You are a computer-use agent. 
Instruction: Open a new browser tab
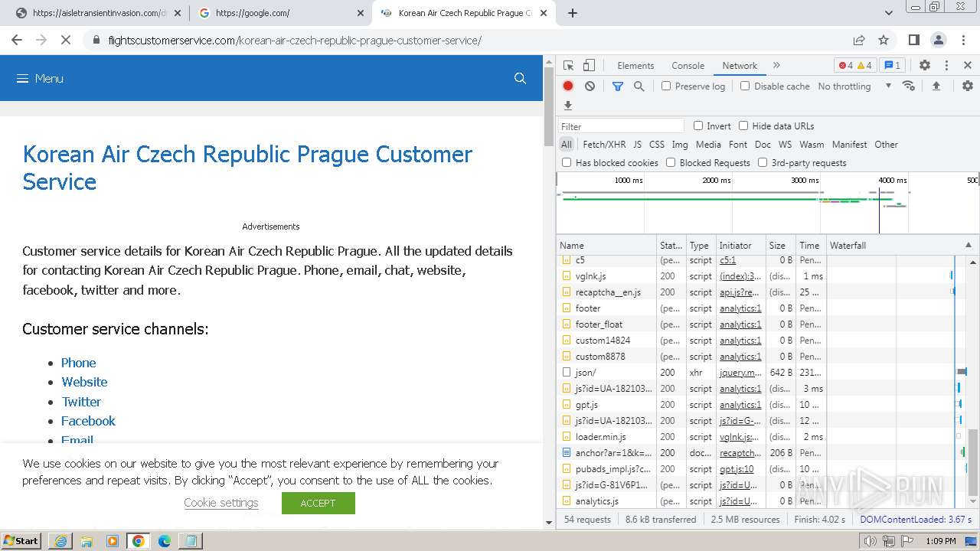(573, 12)
